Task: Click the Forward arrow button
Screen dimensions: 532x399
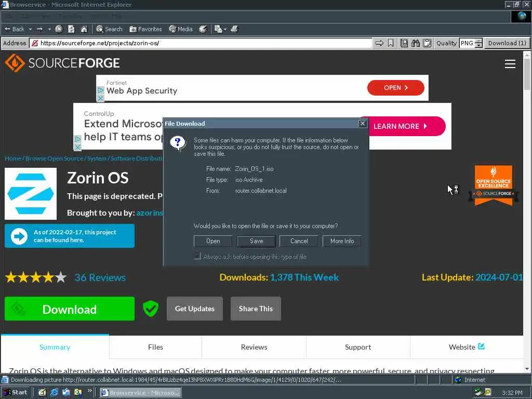Action: coord(39,29)
